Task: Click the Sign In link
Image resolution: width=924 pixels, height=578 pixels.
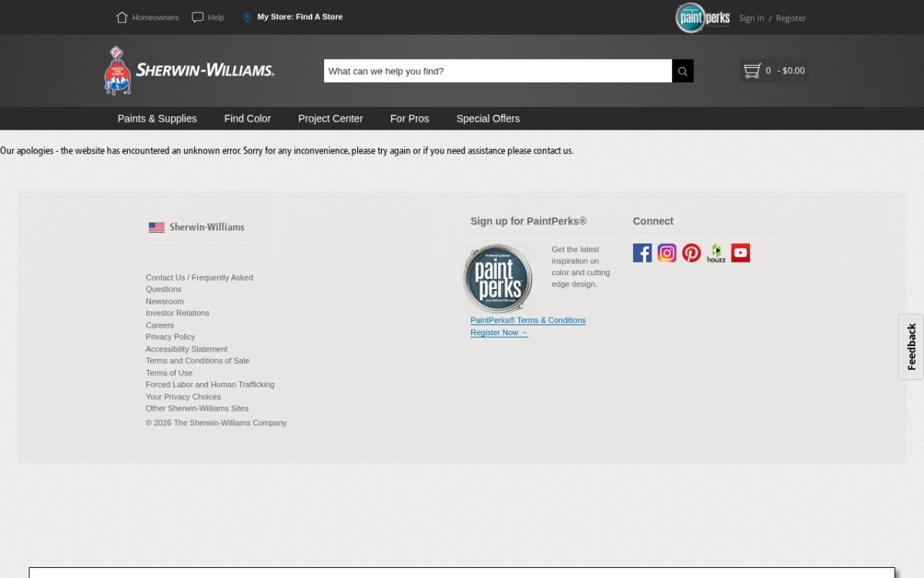Action: pos(752,18)
